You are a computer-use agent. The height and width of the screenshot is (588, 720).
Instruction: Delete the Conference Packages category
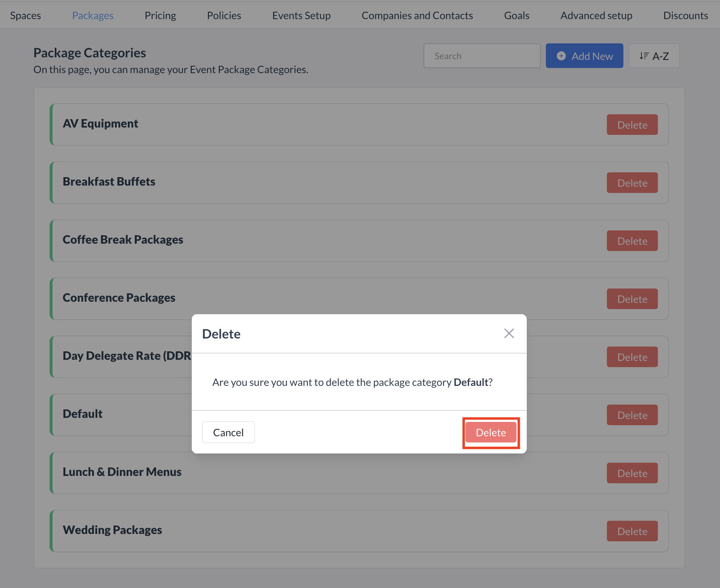point(632,299)
